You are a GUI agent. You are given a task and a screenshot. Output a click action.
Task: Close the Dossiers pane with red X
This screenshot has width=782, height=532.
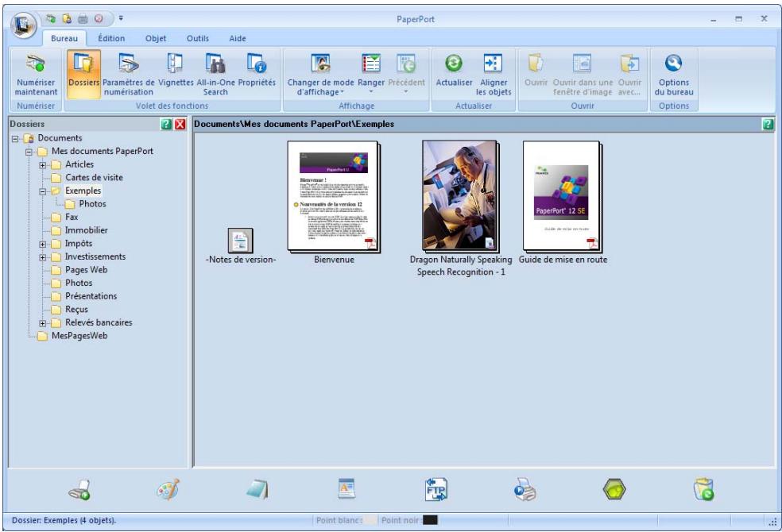tap(180, 125)
